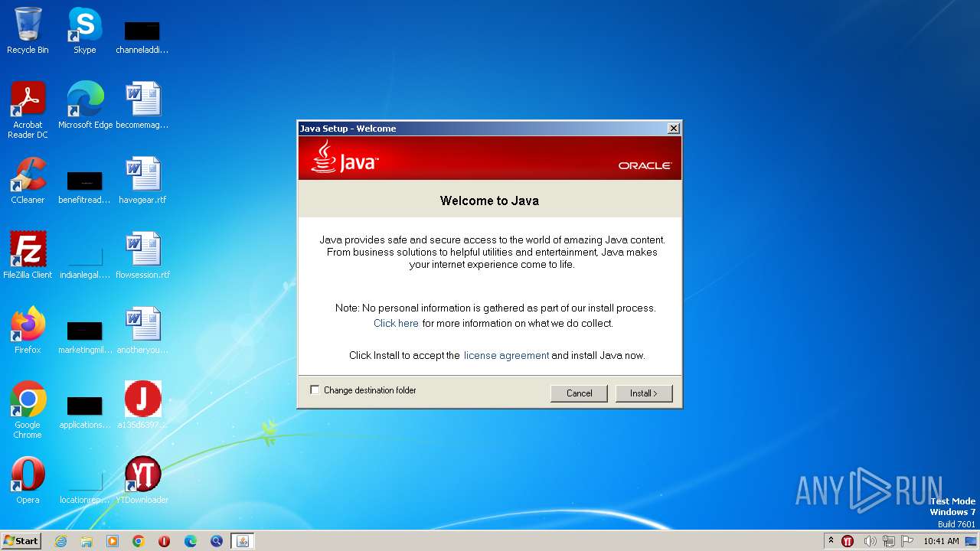
Task: Select flowsession.rtf document icon
Action: tap(142, 256)
